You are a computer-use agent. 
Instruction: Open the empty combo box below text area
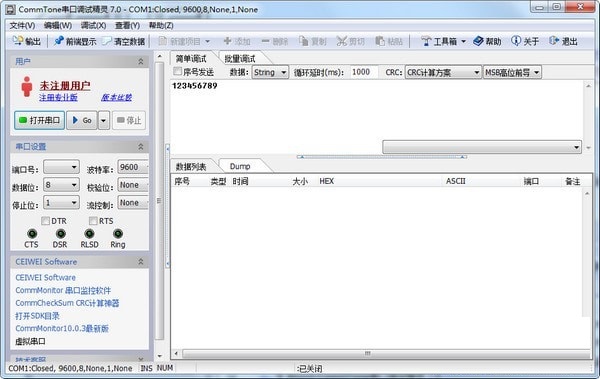tap(482, 147)
